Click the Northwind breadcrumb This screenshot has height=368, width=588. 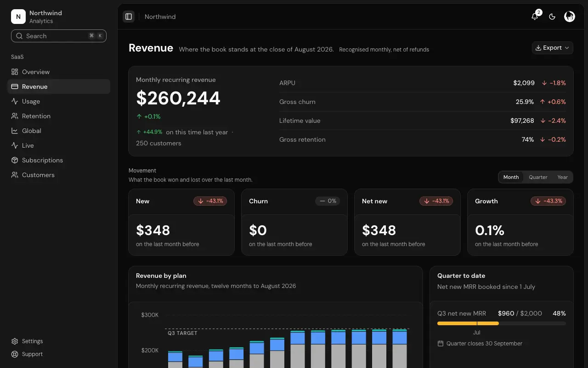[x=160, y=17]
